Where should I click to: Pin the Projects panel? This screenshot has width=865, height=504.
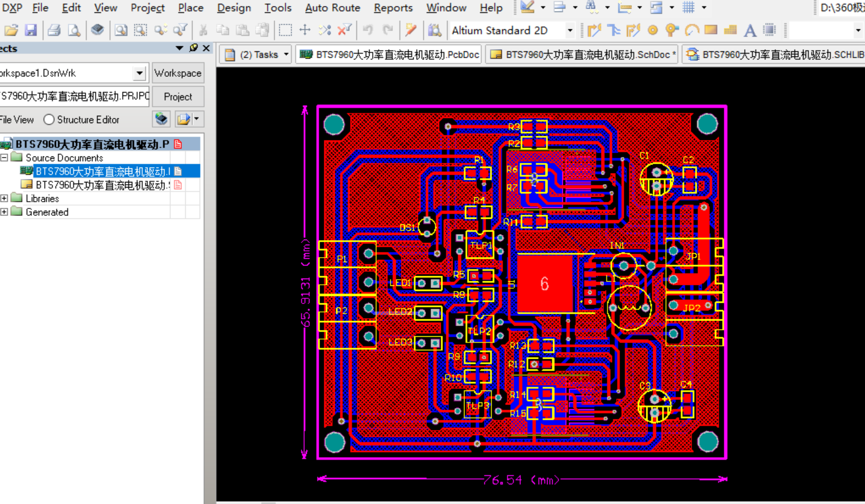click(x=194, y=48)
